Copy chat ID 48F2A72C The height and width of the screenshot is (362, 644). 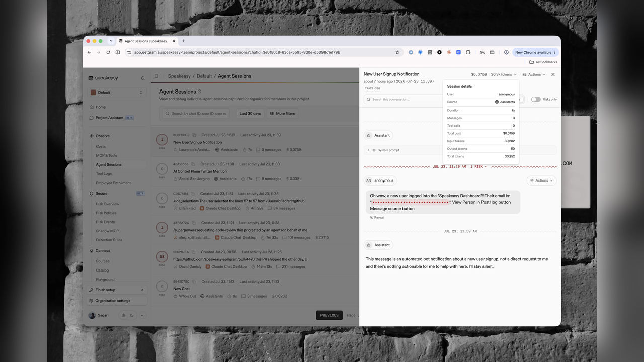(194, 223)
